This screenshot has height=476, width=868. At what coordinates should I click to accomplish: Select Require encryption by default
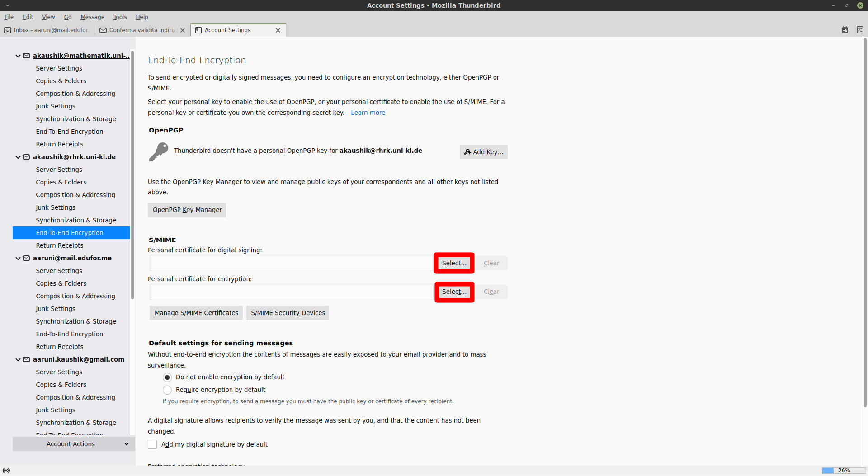point(167,390)
